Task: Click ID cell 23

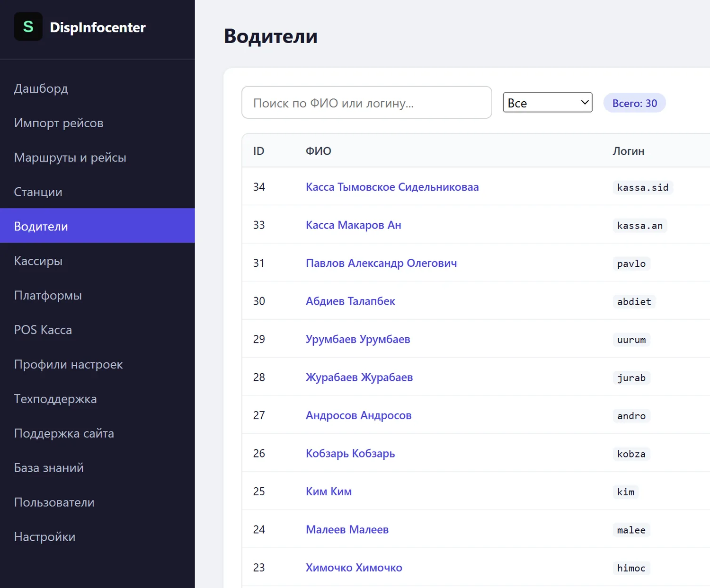Action: pos(259,568)
